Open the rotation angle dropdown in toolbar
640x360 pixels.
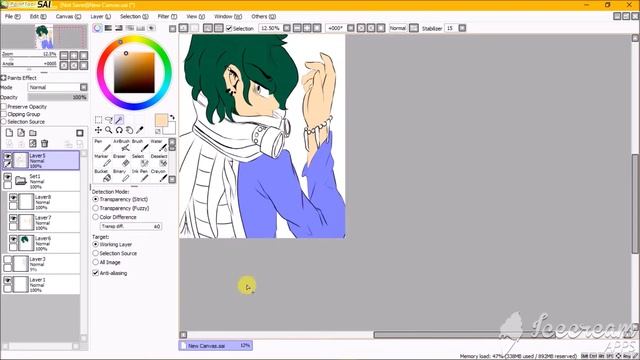[x=351, y=28]
